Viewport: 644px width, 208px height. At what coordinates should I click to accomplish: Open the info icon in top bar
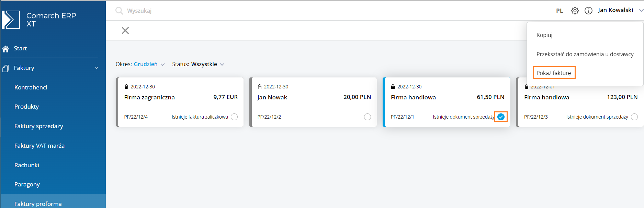coord(588,11)
